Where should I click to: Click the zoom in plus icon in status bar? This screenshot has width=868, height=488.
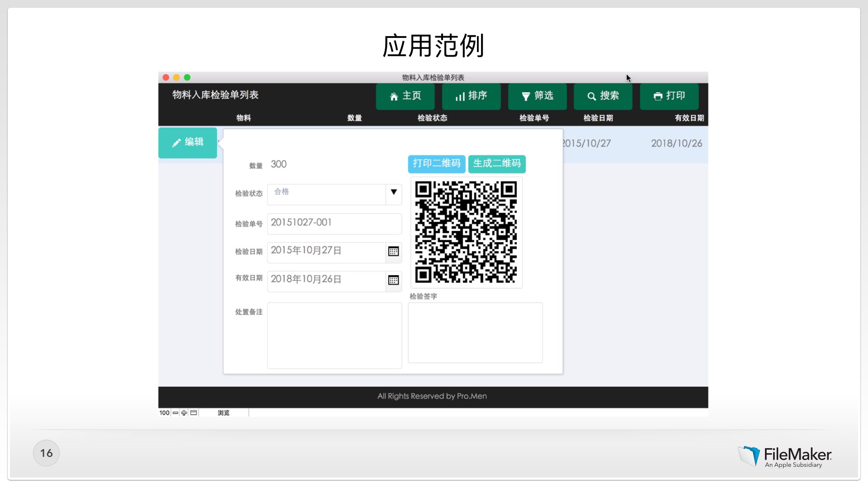pos(184,413)
